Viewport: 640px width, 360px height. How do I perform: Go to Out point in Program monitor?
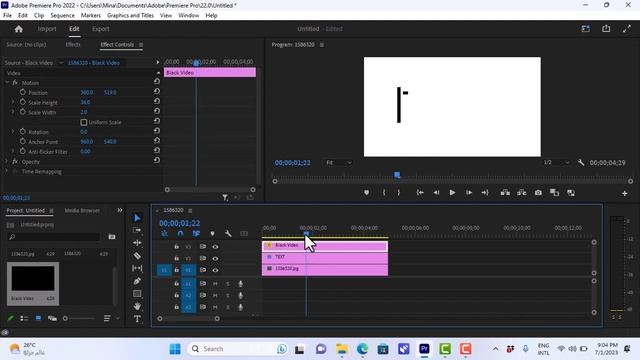click(x=485, y=193)
